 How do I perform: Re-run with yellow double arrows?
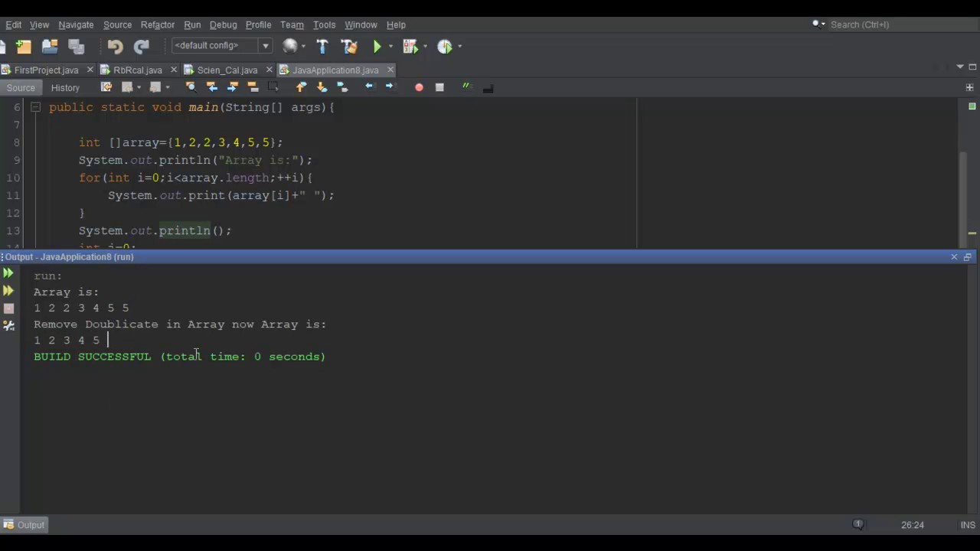coord(8,291)
